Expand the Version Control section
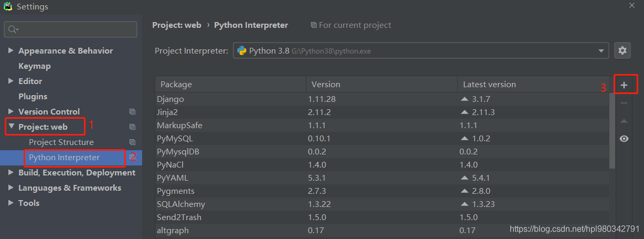Image resolution: width=644 pixels, height=239 pixels. (x=11, y=112)
